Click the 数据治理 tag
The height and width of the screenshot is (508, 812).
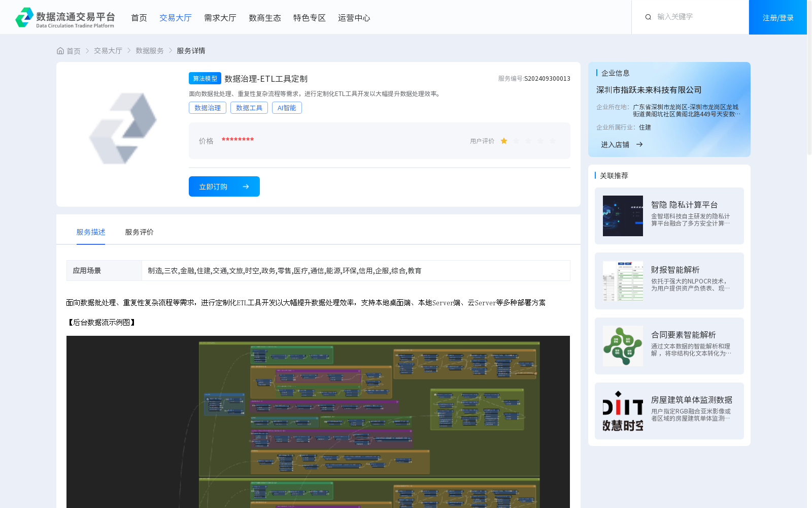[x=208, y=108]
